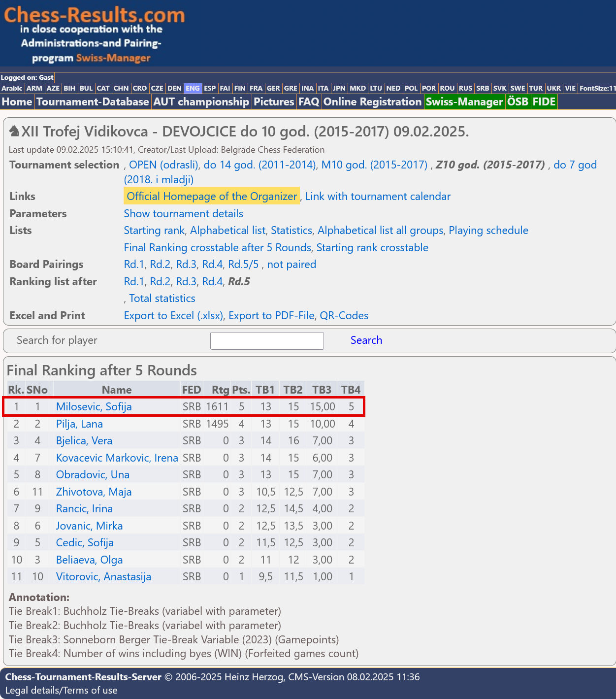Image resolution: width=616 pixels, height=699 pixels.
Task: Click Export to Excel (.xlsx)
Action: click(x=173, y=316)
